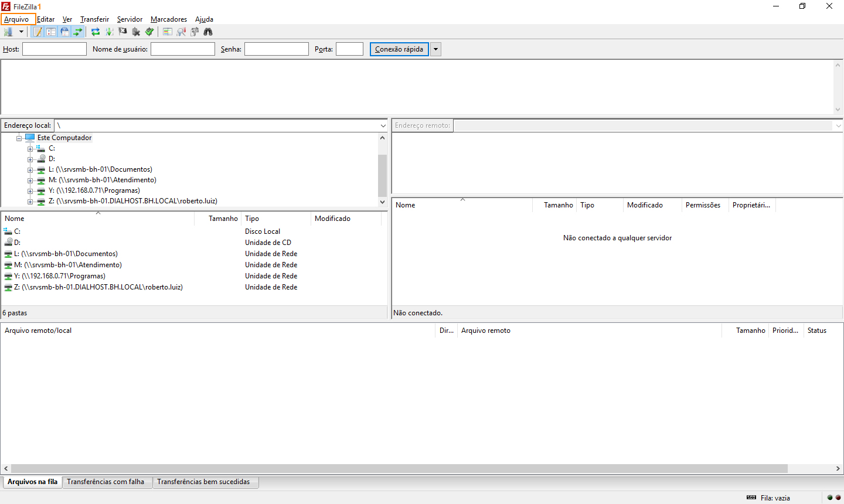
Task: Click the refresh file lists icon
Action: pyautogui.click(x=96, y=32)
